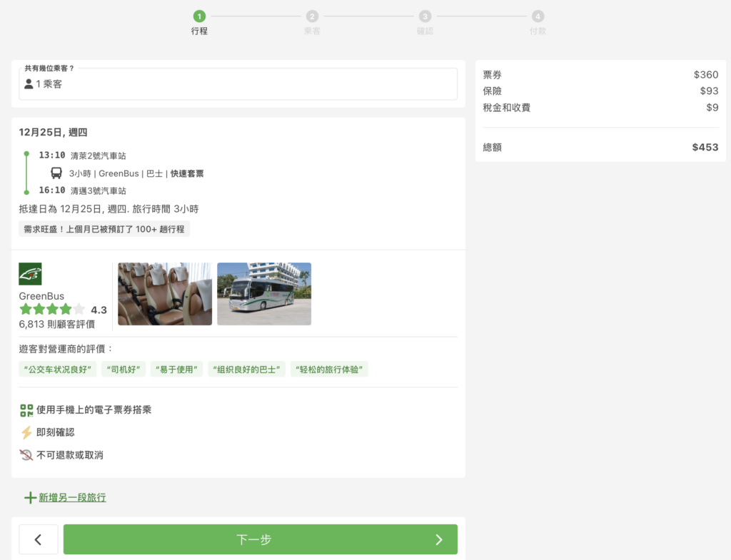View the bus seat interior thumbnail

point(164,293)
